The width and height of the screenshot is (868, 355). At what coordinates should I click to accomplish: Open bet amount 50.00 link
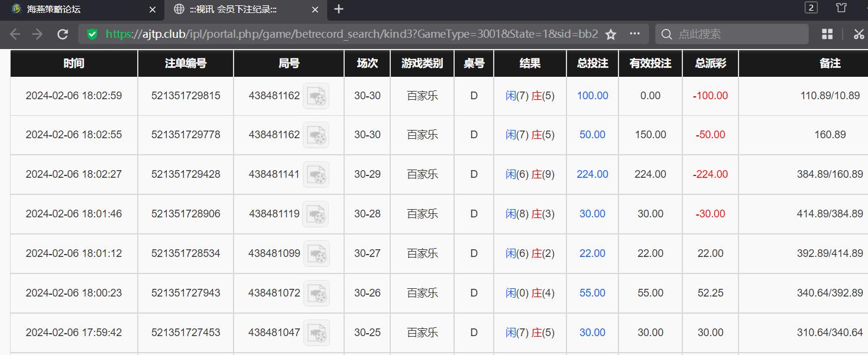(592, 135)
